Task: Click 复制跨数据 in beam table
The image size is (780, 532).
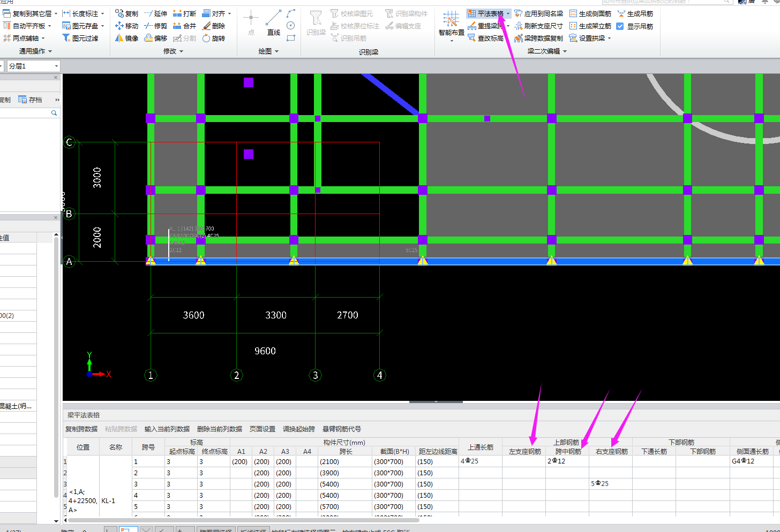Action: click(81, 429)
